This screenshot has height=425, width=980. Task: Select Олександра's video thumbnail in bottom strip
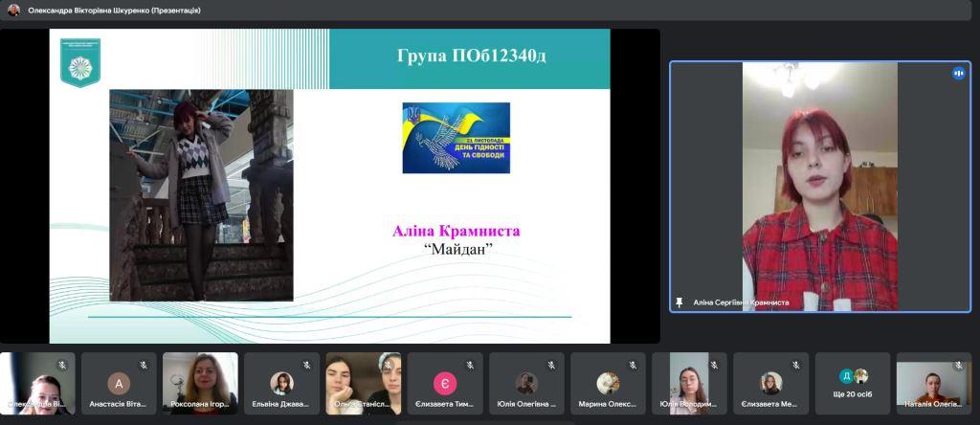tap(36, 381)
